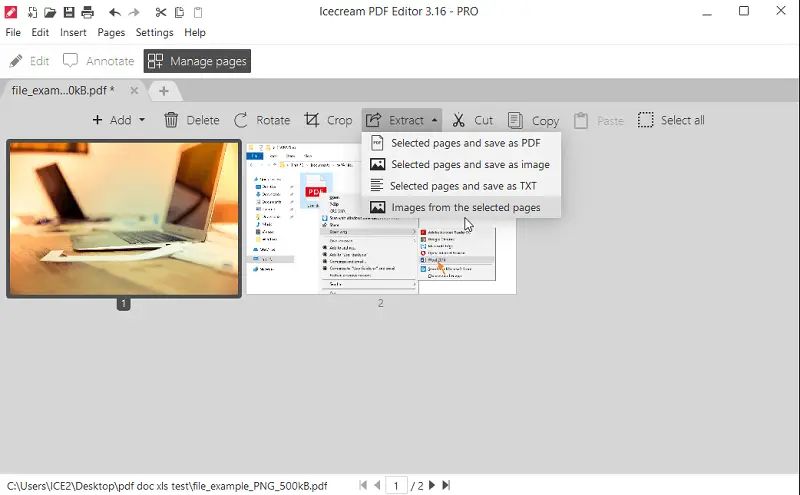Cut the selected page
Image resolution: width=800 pixels, height=495 pixels.
tap(472, 120)
